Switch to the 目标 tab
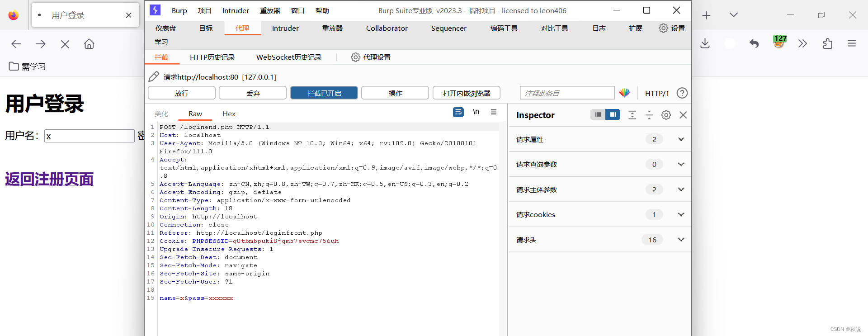This screenshot has height=336, width=868. coord(206,28)
